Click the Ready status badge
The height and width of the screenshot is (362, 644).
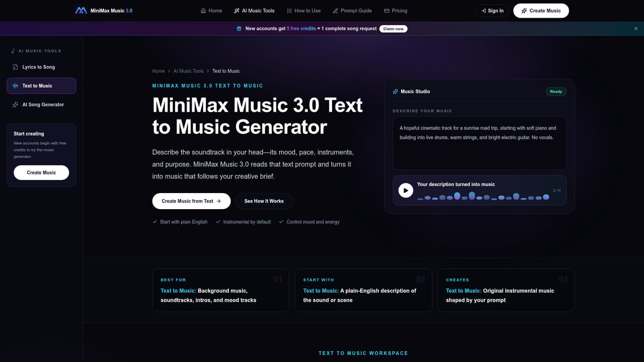point(556,92)
